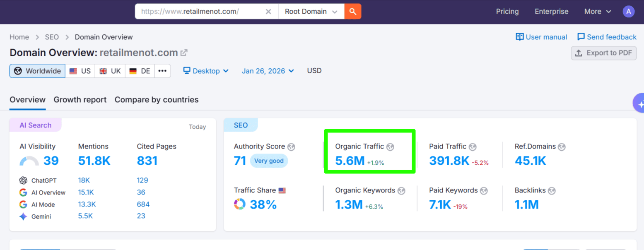644x250 pixels.
Task: Click the info icon next to Authority Score
Action: [292, 147]
